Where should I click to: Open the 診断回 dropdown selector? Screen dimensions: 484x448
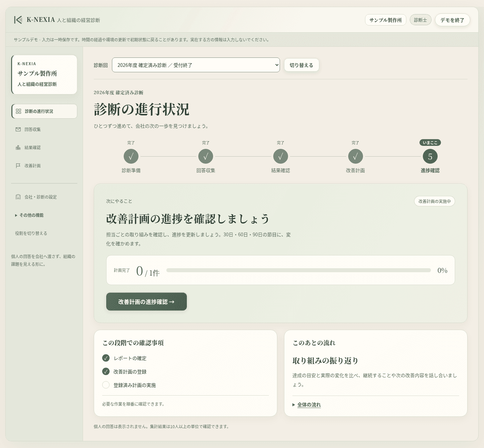[196, 65]
